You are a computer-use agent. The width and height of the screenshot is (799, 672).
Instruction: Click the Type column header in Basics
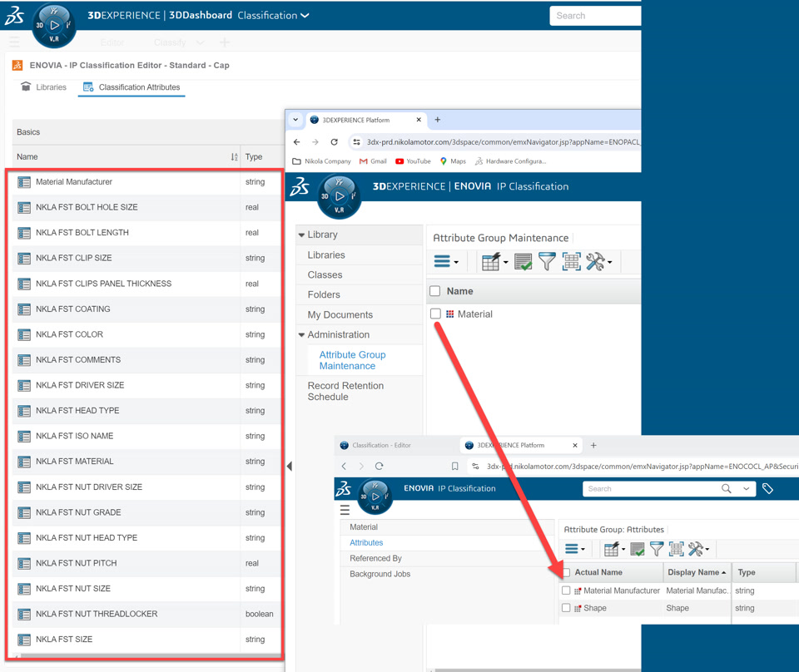[254, 157]
